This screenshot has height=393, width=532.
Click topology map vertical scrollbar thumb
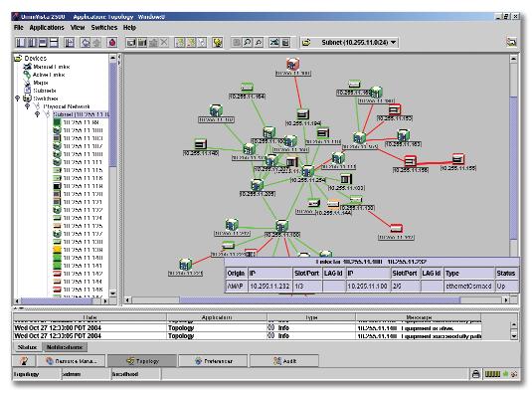click(x=514, y=168)
